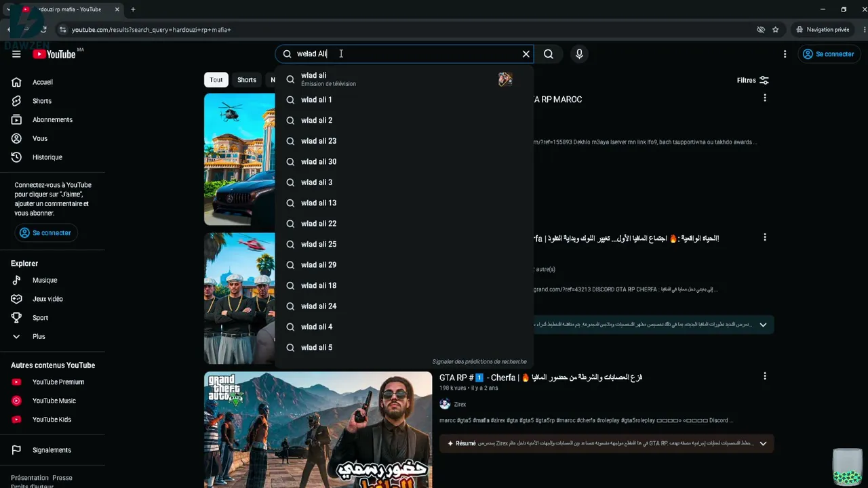Submit search with the magnifier button
The image size is (868, 488).
(549, 54)
